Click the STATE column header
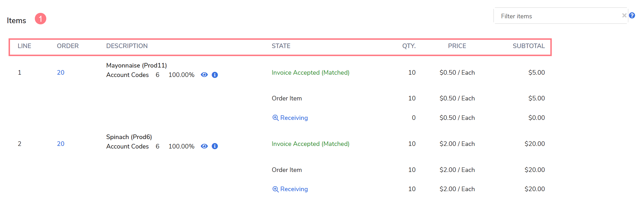The width and height of the screenshot is (644, 200). [x=281, y=46]
